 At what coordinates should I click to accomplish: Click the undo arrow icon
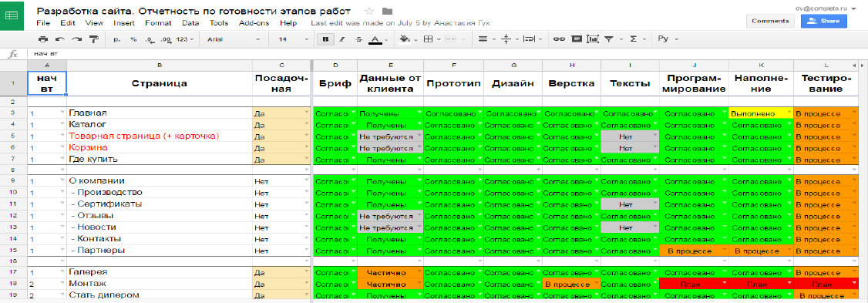point(60,39)
